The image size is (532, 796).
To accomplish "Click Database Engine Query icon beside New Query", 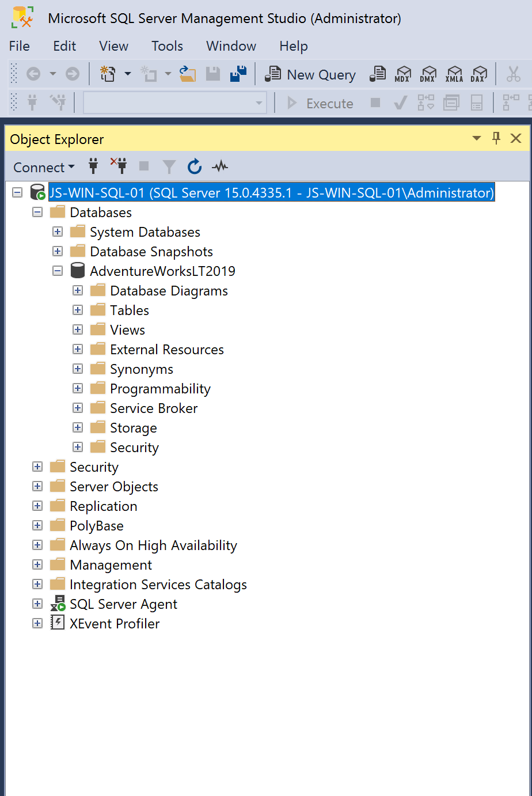I will click(378, 74).
